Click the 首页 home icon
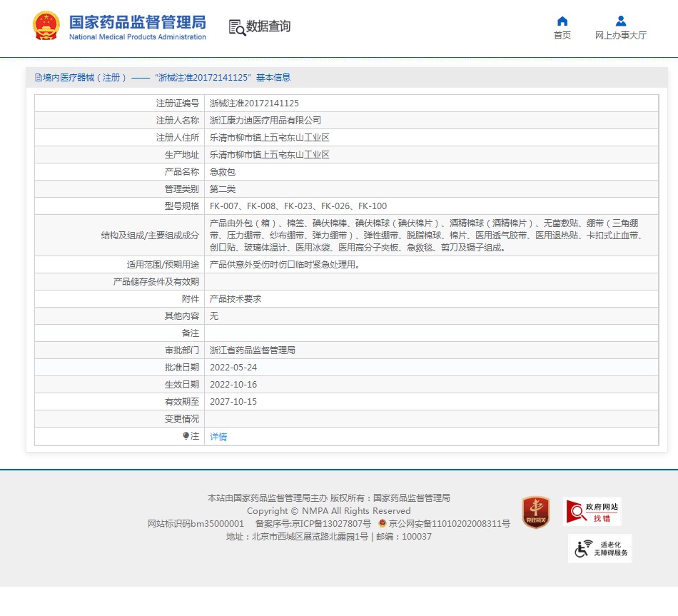The image size is (678, 616). point(562,21)
